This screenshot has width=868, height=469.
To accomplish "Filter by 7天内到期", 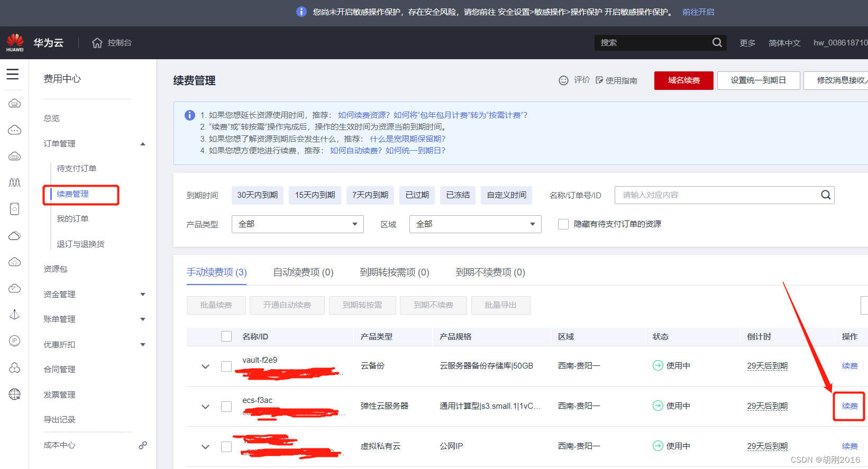I will click(370, 195).
